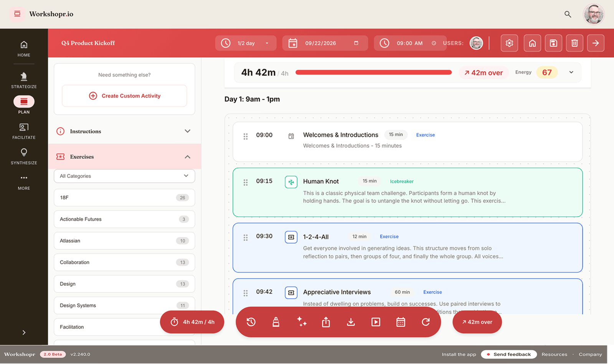The width and height of the screenshot is (614, 364).
Task: Expand the Instructions section
Action: tap(124, 131)
